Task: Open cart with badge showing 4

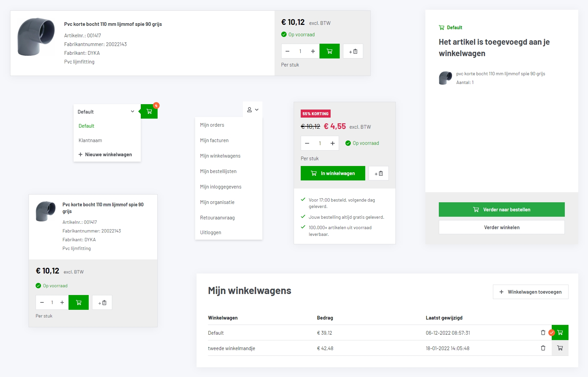Action: point(149,112)
